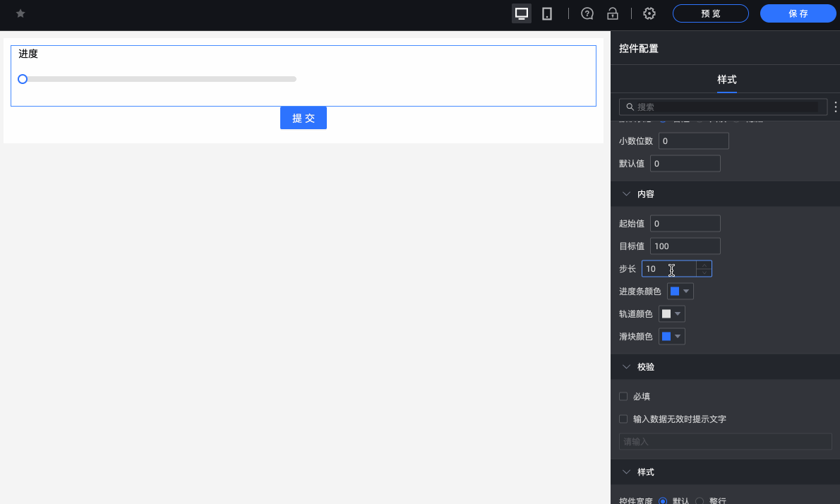
Task: Click the 保存 save button
Action: 798,13
